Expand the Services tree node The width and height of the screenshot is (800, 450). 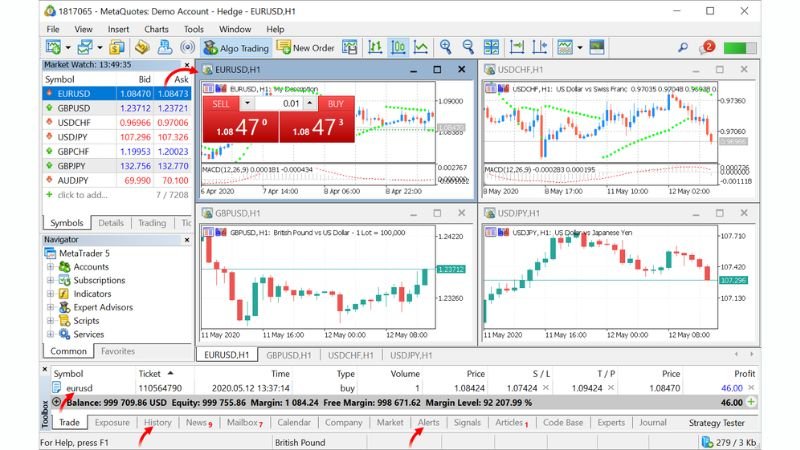50,334
